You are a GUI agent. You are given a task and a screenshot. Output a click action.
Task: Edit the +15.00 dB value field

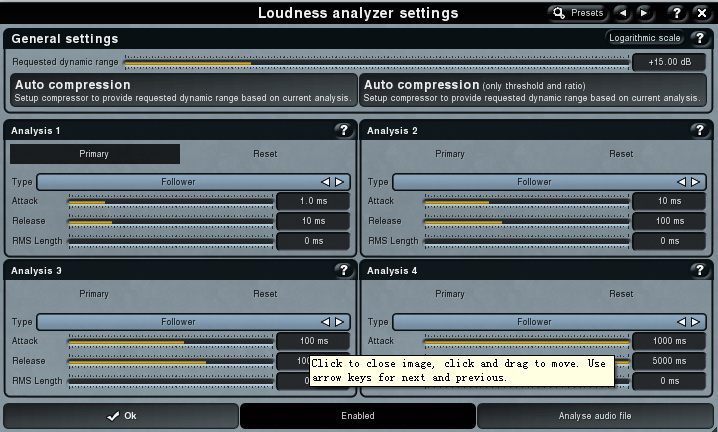pyautogui.click(x=669, y=62)
